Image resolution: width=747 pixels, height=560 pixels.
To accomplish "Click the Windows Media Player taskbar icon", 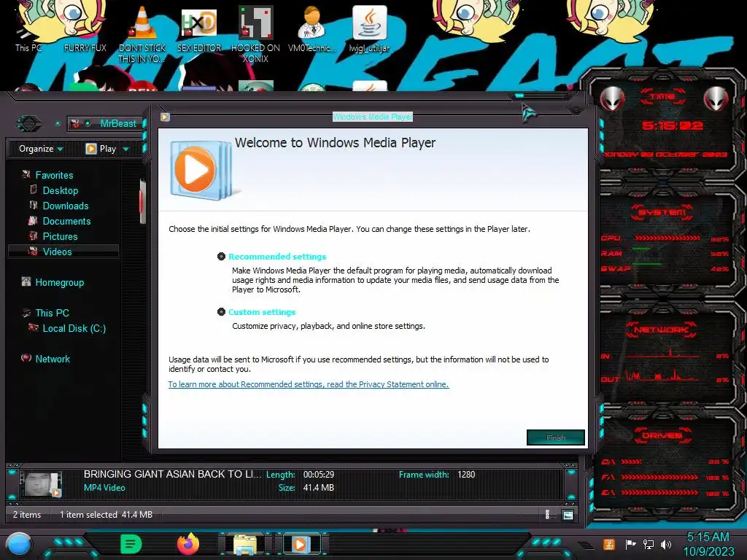I will pyautogui.click(x=300, y=544).
